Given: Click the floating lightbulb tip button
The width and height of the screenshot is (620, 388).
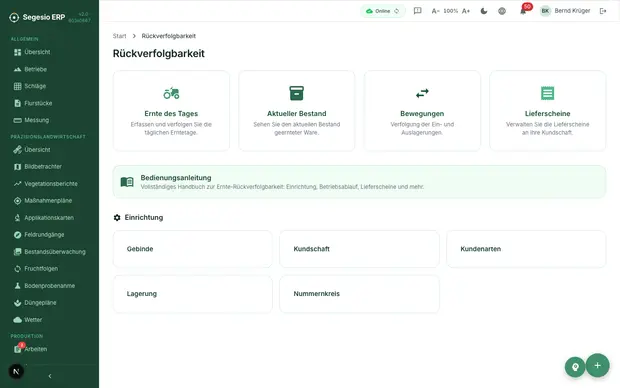Looking at the screenshot, I should [x=575, y=367].
